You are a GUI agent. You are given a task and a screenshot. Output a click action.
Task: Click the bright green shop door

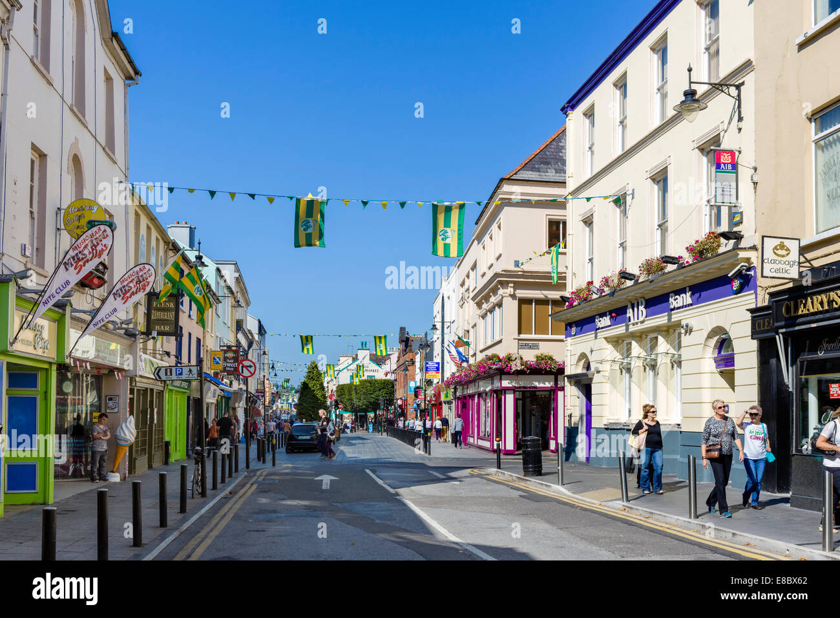175,423
